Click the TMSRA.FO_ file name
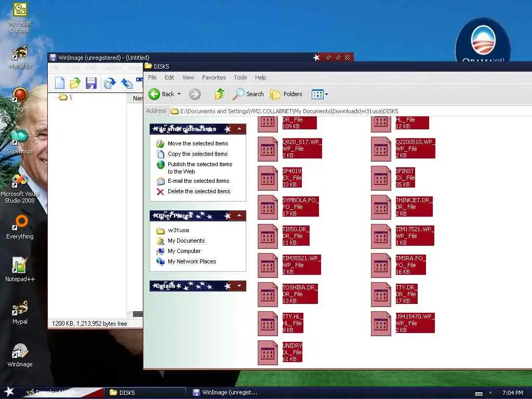This screenshot has height=399, width=532. pyautogui.click(x=410, y=259)
